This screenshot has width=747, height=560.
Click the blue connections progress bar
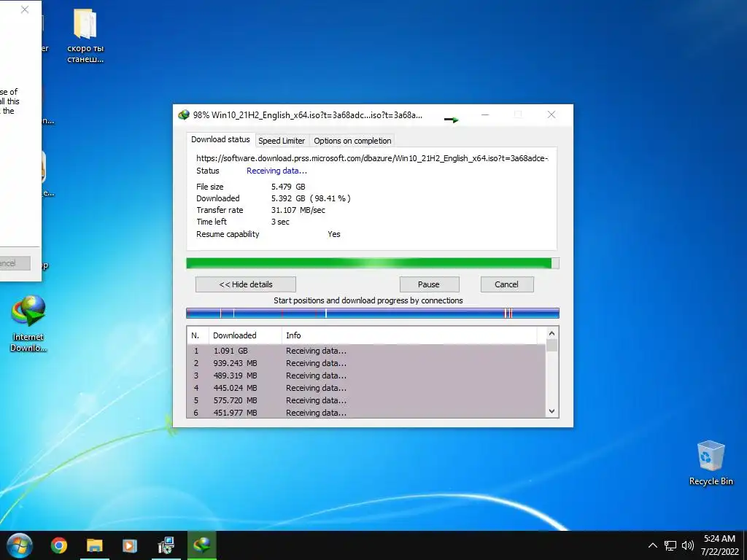click(x=373, y=313)
